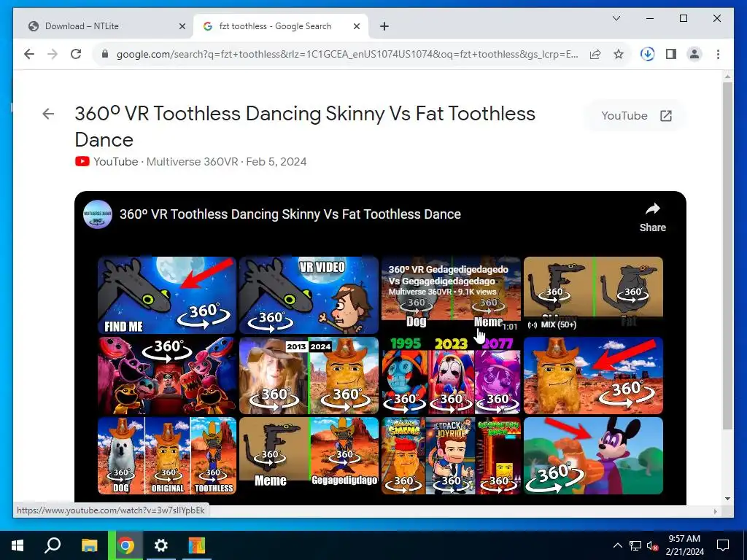Open the clock showing 9:57 AM
This screenshot has width=747, height=560.
[x=684, y=545]
